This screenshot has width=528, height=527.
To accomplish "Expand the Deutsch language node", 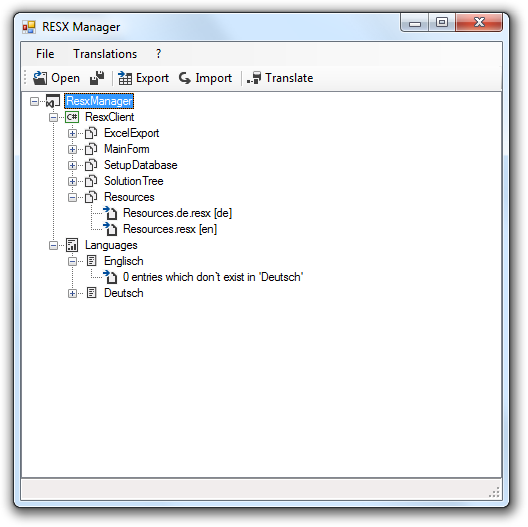I will 72,293.
